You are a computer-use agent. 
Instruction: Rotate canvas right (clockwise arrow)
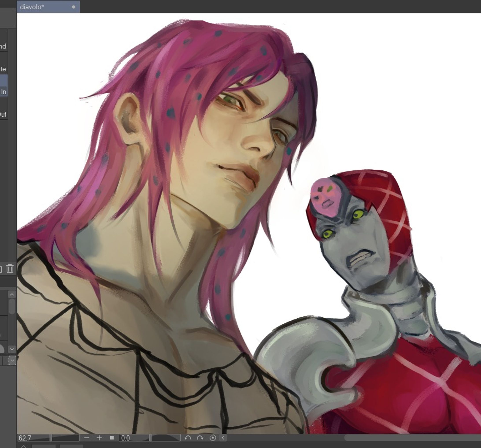[x=200, y=438]
